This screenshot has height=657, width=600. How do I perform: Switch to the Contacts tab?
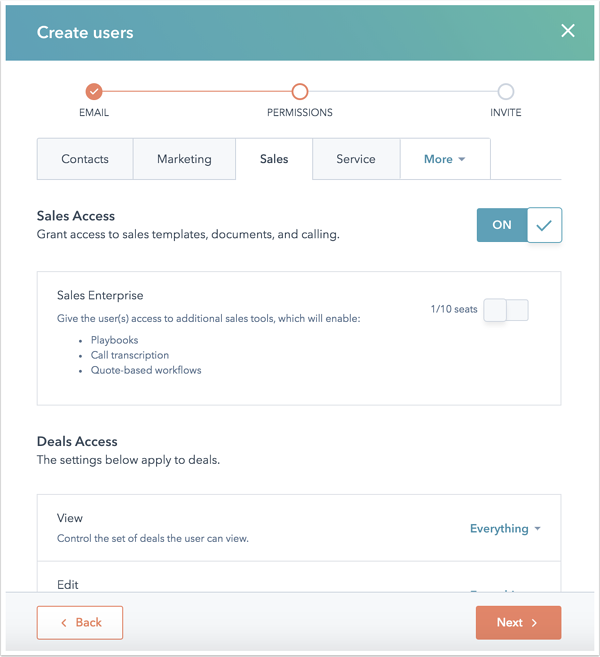85,159
